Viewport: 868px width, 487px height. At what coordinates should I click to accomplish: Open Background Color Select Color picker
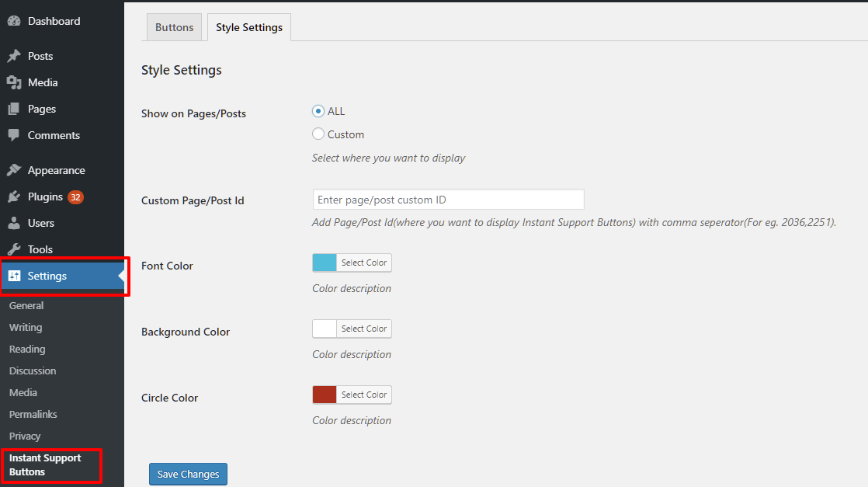click(363, 329)
